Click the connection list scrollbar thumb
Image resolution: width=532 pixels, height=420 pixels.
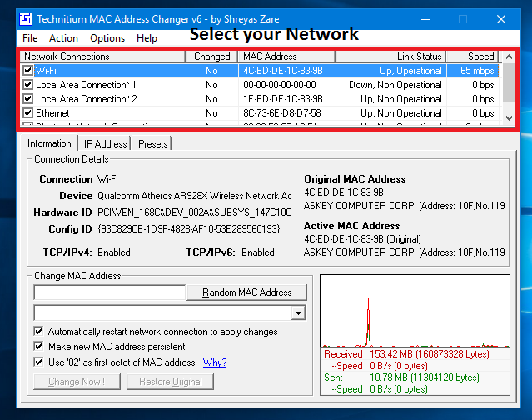(x=509, y=82)
